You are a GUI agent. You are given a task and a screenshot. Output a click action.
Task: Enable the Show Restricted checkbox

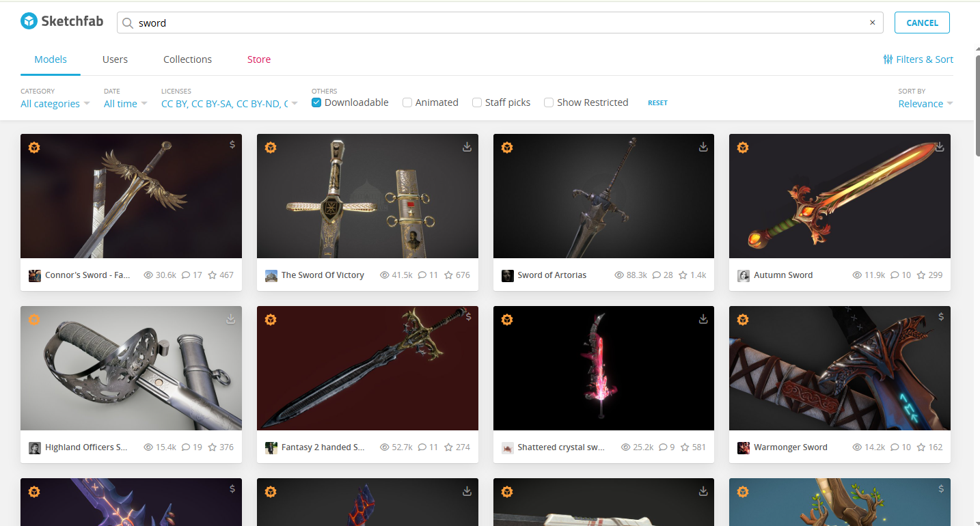549,102
